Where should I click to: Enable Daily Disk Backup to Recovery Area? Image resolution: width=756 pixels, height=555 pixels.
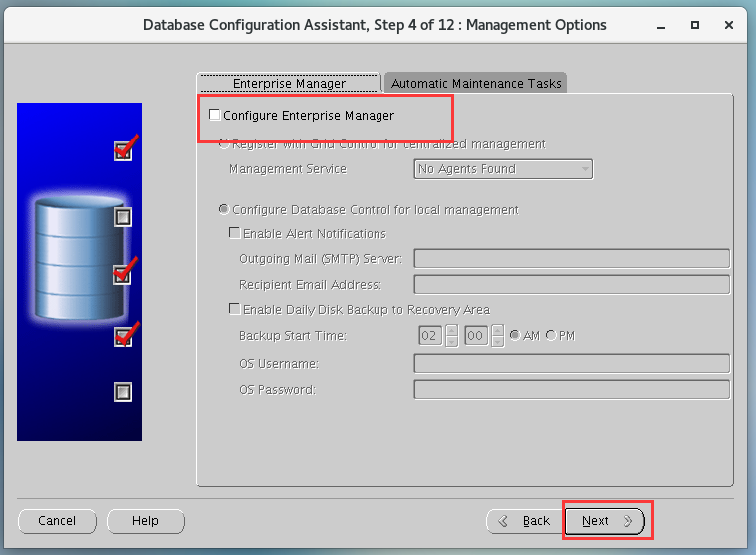click(235, 309)
